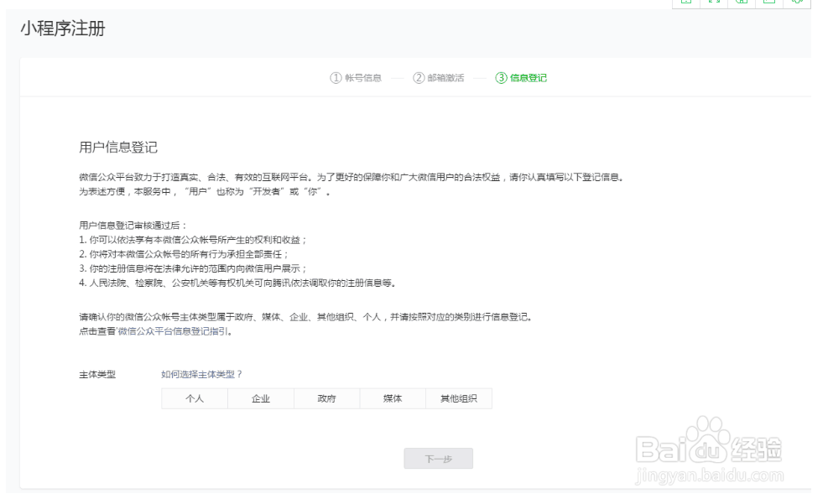Select the 个人 subject type

click(x=195, y=398)
